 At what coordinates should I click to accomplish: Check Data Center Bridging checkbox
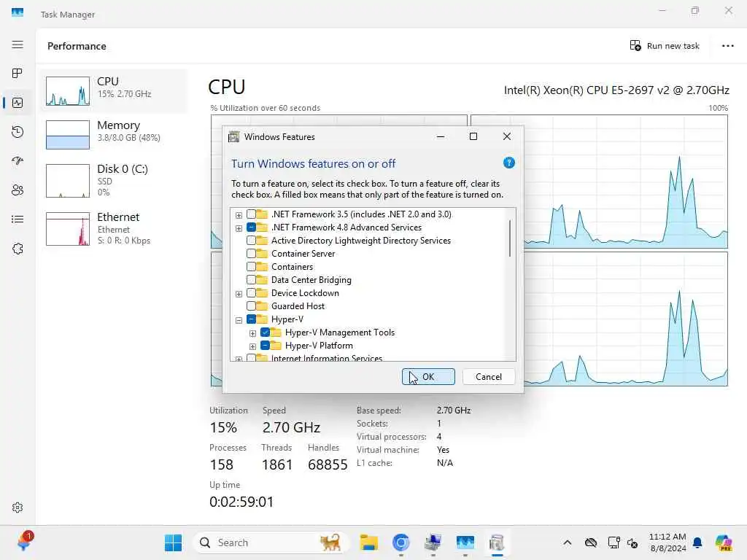251,279
